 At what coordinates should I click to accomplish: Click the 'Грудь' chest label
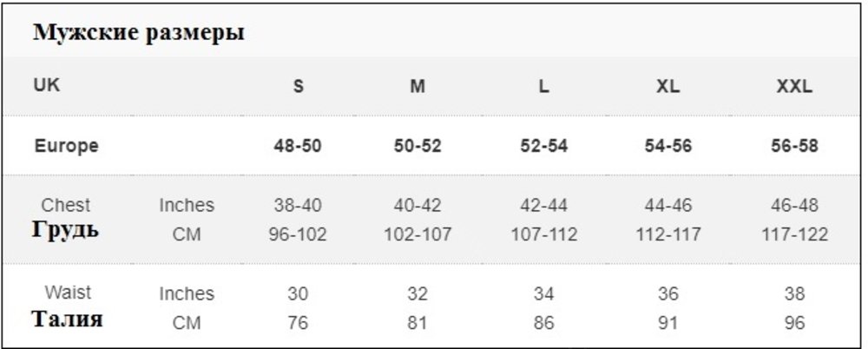click(65, 229)
